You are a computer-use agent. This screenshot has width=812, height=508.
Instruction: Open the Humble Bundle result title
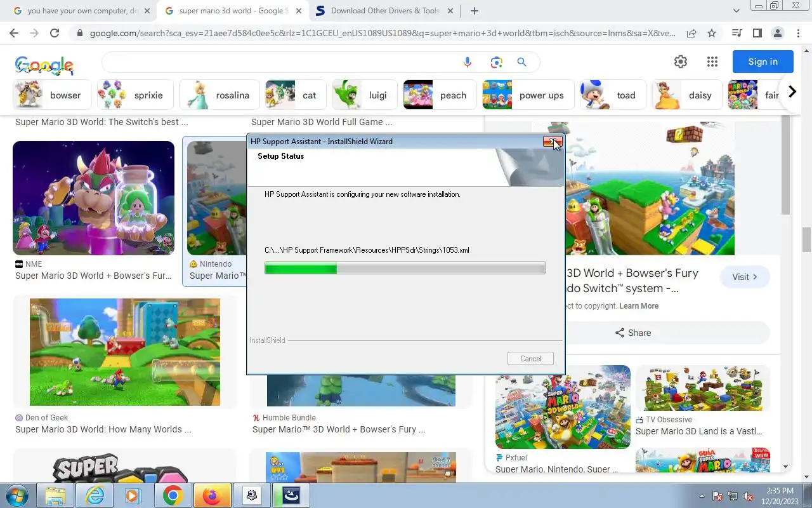click(x=339, y=429)
